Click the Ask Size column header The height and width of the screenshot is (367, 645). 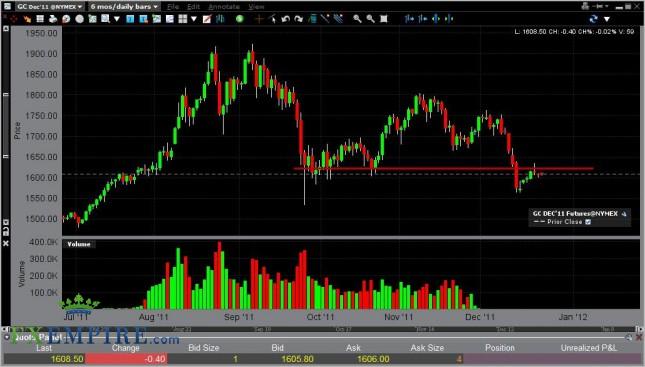427,348
